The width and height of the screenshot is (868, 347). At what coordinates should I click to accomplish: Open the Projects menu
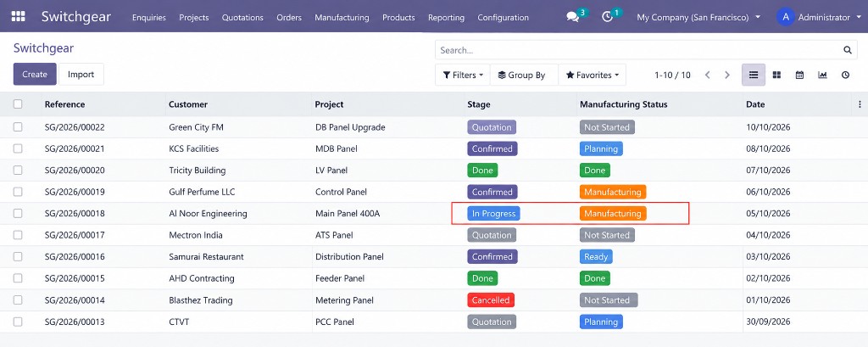pos(194,17)
